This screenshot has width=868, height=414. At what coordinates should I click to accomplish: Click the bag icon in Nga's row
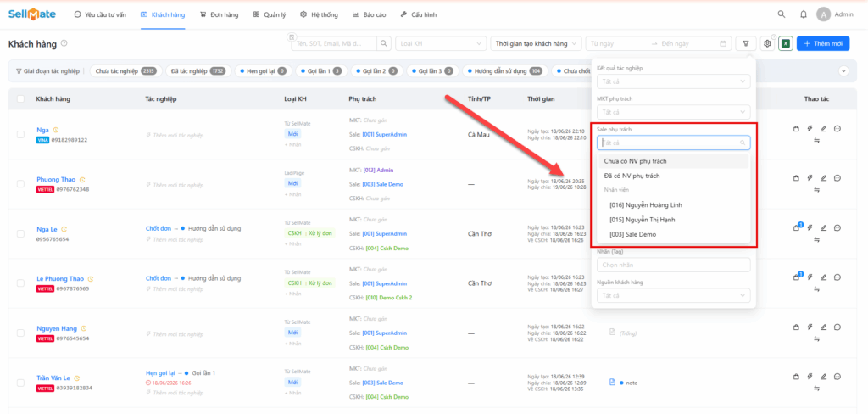pyautogui.click(x=796, y=129)
